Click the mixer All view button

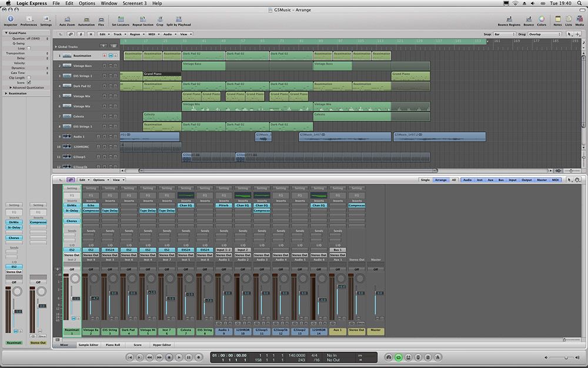point(453,180)
